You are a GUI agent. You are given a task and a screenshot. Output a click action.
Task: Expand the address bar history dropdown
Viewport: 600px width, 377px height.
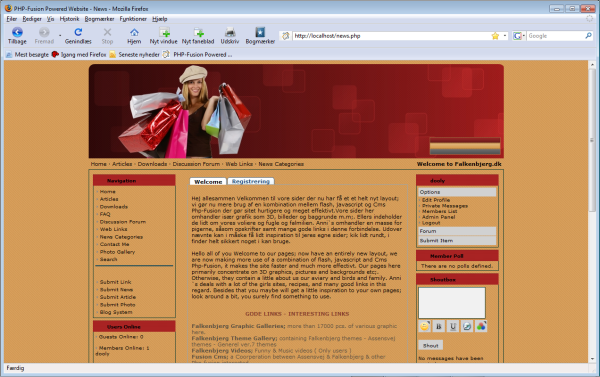505,36
